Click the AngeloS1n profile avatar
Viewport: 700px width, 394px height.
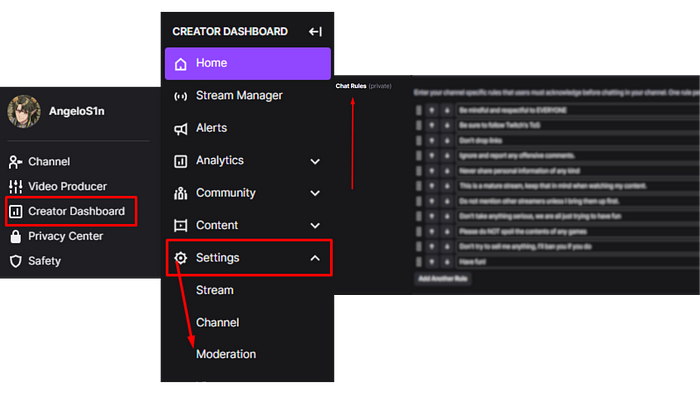click(x=24, y=111)
